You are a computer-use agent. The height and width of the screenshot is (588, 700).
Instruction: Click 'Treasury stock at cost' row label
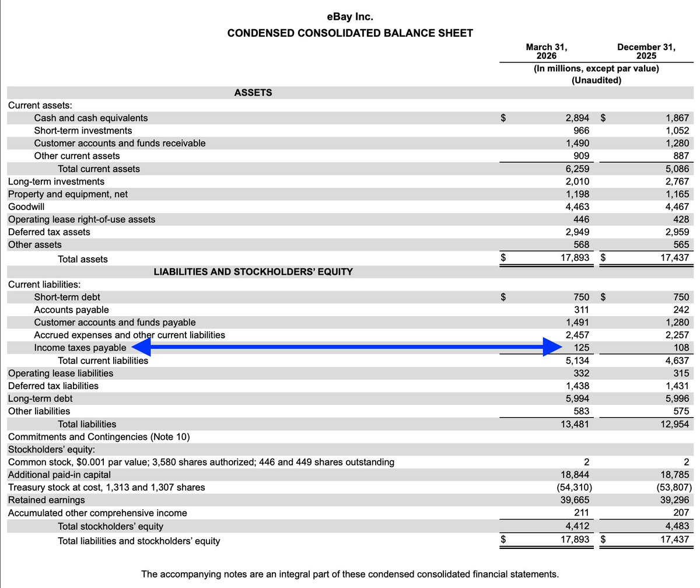[x=106, y=487]
